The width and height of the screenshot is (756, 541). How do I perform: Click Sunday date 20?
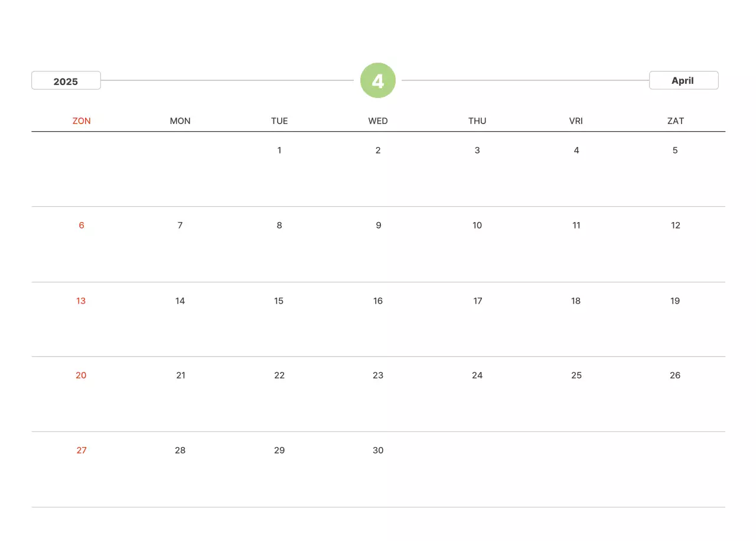point(81,375)
